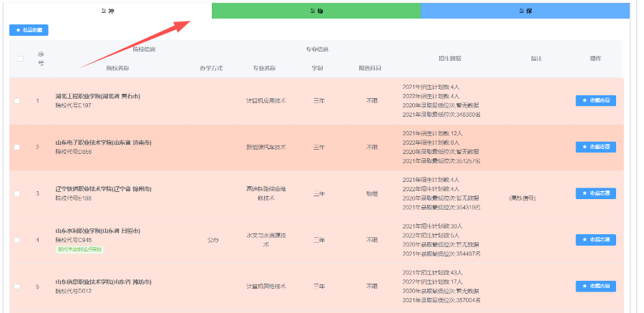Image resolution: width=644 pixels, height=313 pixels.
Task: Click 收藏志愿 for 湖北工程职业学院
Action: [595, 101]
